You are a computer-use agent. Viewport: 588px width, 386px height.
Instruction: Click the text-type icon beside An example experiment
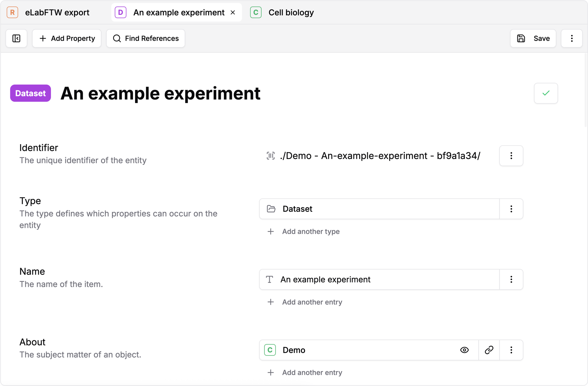[x=269, y=279]
